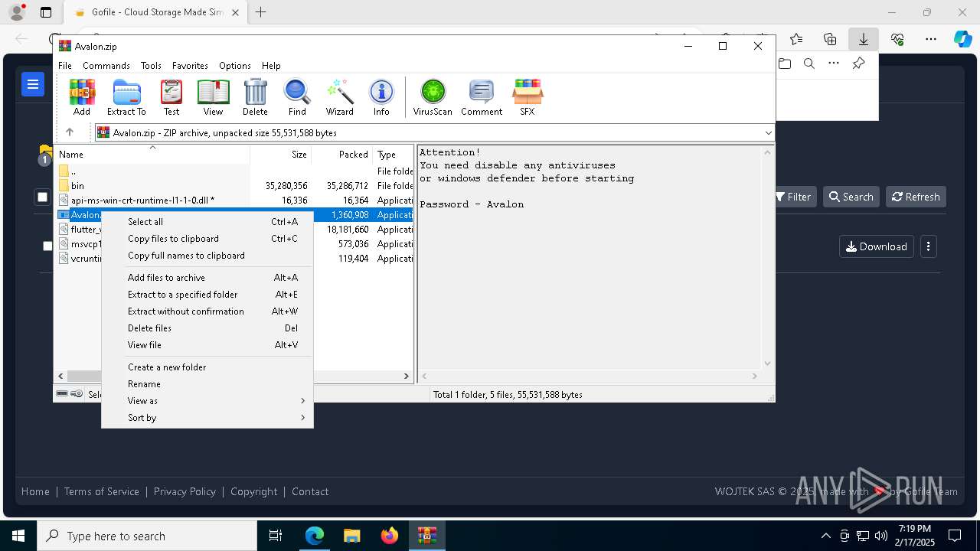Toggle the Gofile file row checkbox
The width and height of the screenshot is (980, 551).
tap(47, 246)
